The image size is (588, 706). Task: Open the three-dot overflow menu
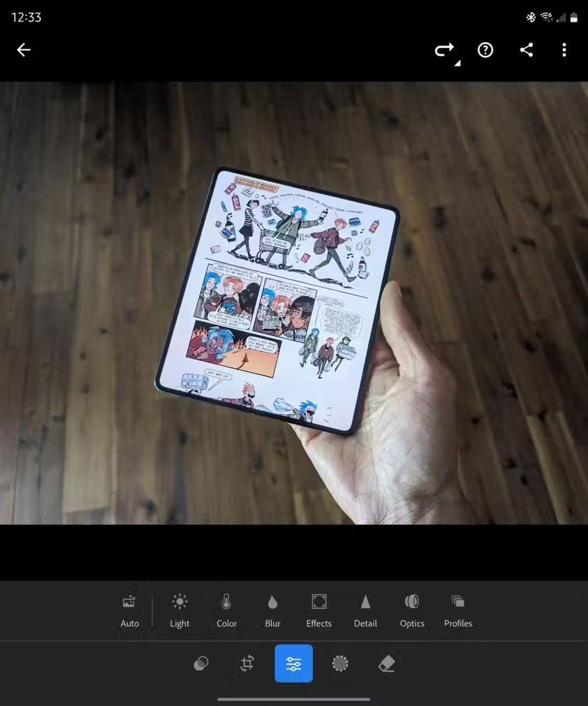[x=564, y=50]
